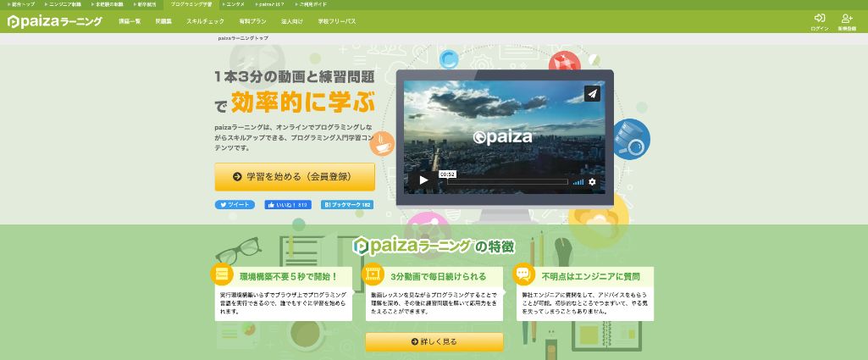The height and width of the screenshot is (360, 868).
Task: Click the paizaラーニングトップ breadcrumb
Action: 243,38
